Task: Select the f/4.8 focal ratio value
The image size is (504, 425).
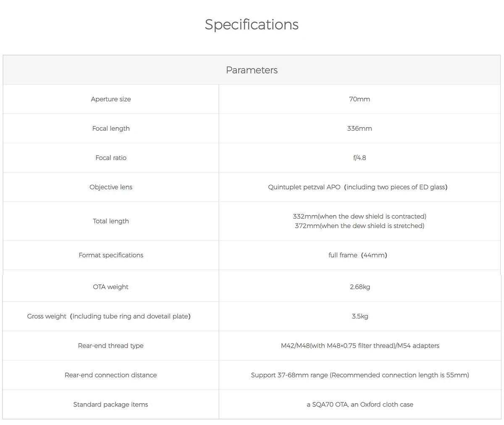Action: 360,158
